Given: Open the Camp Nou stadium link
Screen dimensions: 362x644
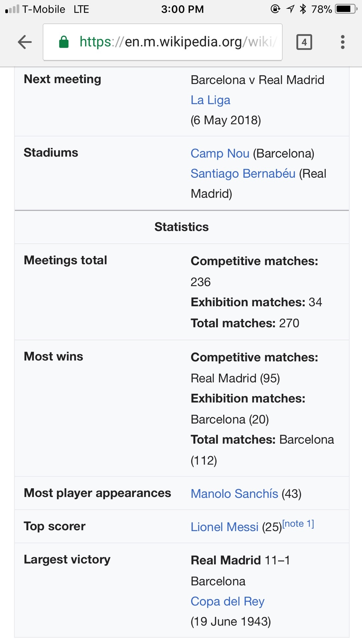Looking at the screenshot, I should click(220, 153).
